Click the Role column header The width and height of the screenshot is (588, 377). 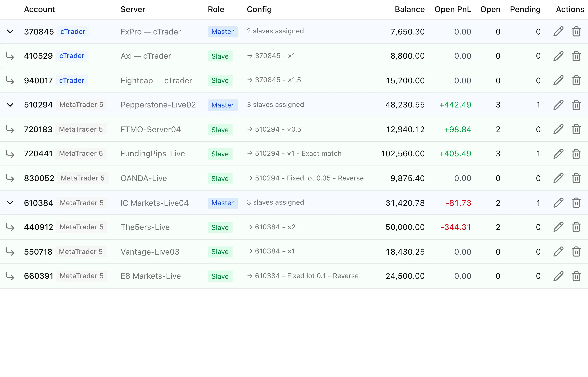pyautogui.click(x=216, y=9)
